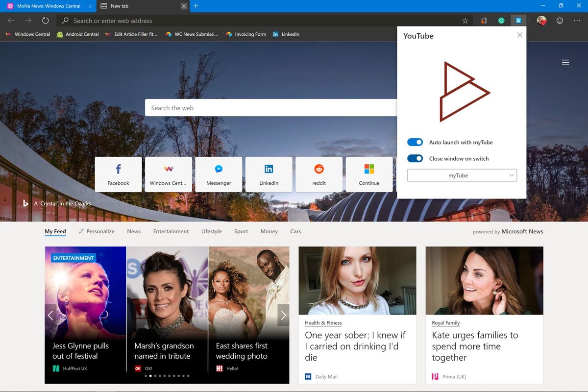588x392 pixels.
Task: Launch reddit quick link tile
Action: (x=319, y=174)
